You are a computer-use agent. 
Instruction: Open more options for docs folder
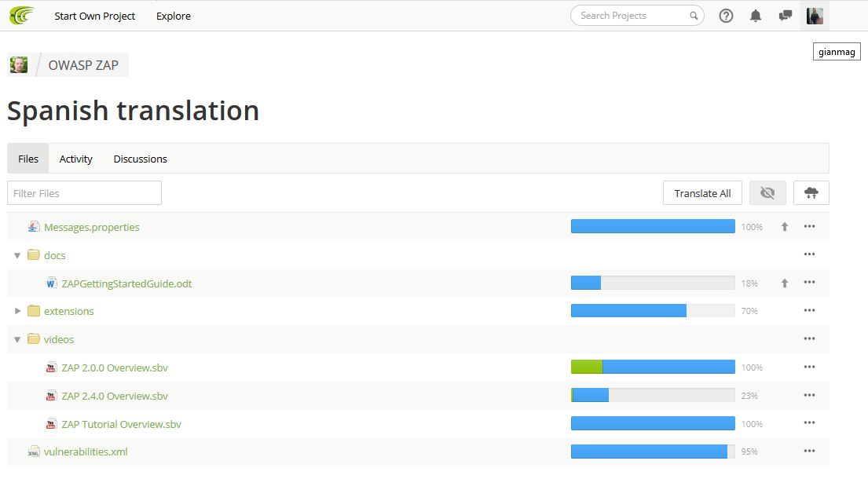(809, 254)
